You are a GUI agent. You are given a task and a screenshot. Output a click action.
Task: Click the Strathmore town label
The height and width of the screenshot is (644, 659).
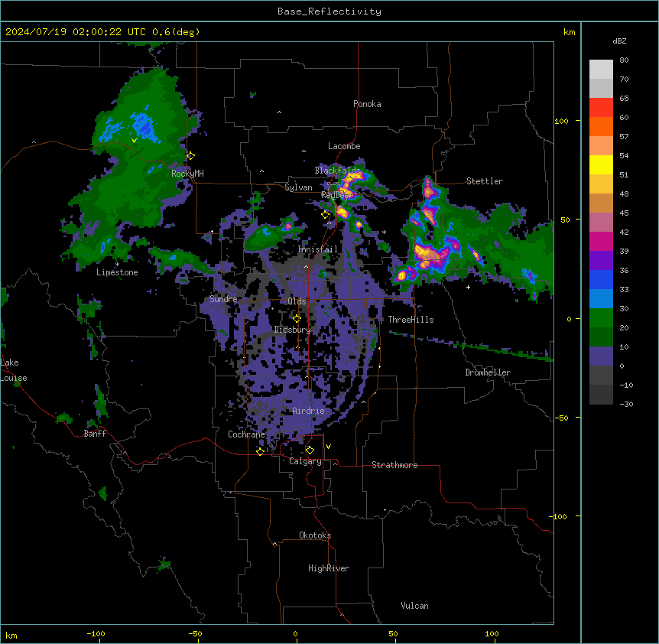pyautogui.click(x=394, y=465)
